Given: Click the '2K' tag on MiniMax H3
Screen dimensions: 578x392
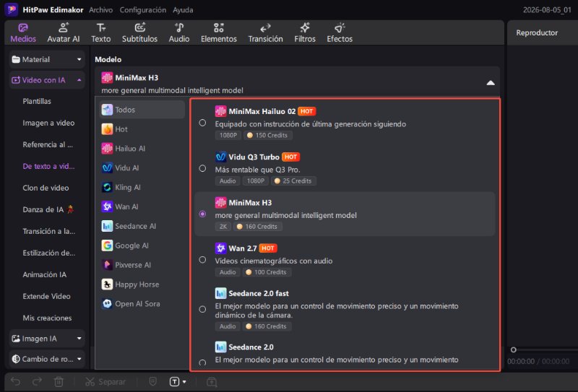Looking at the screenshot, I should 223,227.
